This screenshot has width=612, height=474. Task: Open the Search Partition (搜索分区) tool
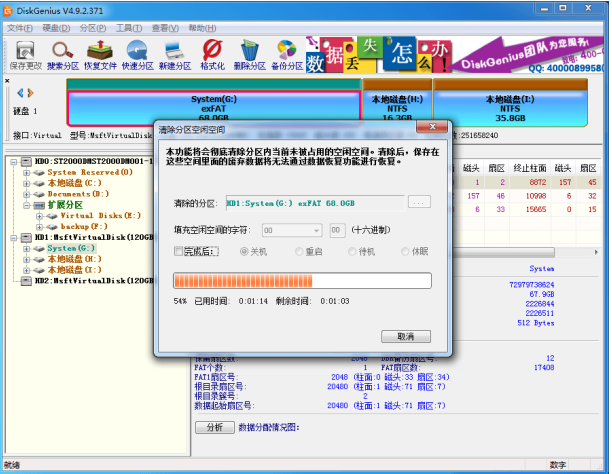(x=63, y=56)
